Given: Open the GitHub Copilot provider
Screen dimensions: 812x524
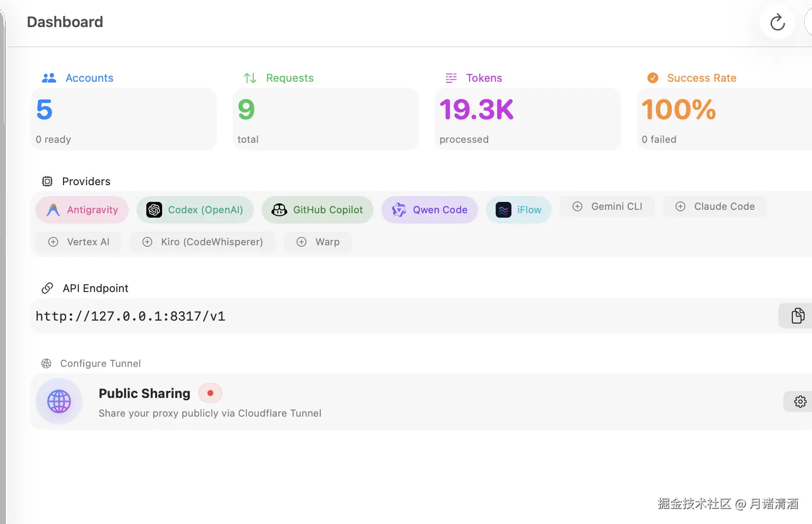Looking at the screenshot, I should pos(317,210).
